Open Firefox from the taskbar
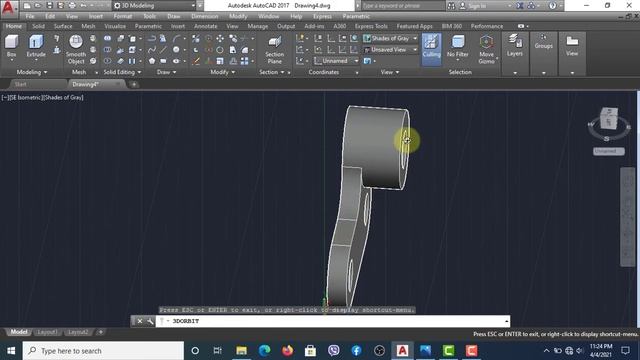This screenshot has height=360, width=640. (287, 351)
